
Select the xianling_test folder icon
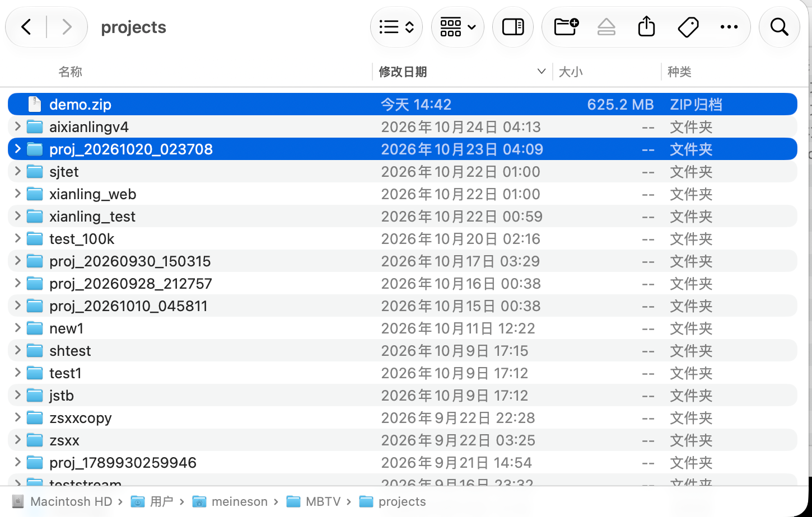[x=35, y=216]
